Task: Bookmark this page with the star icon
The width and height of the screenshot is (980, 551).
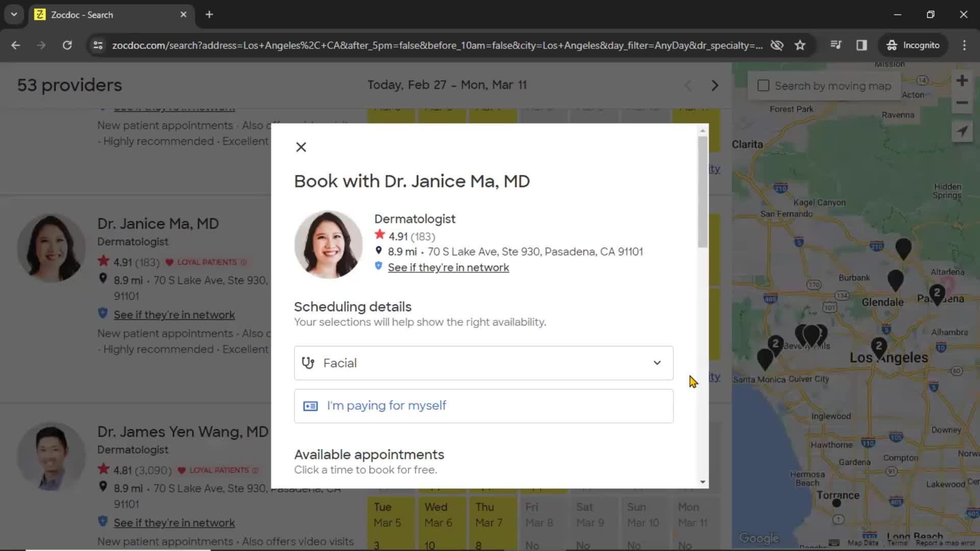Action: point(800,45)
